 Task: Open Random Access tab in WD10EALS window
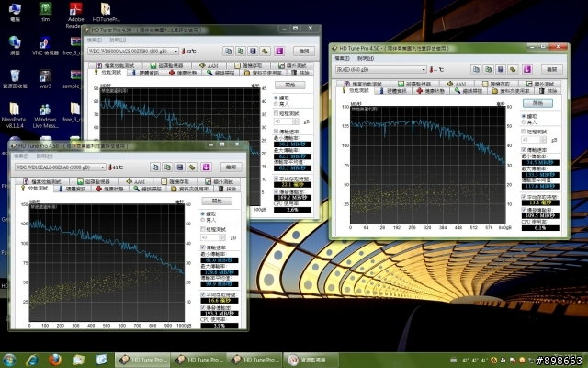175,181
